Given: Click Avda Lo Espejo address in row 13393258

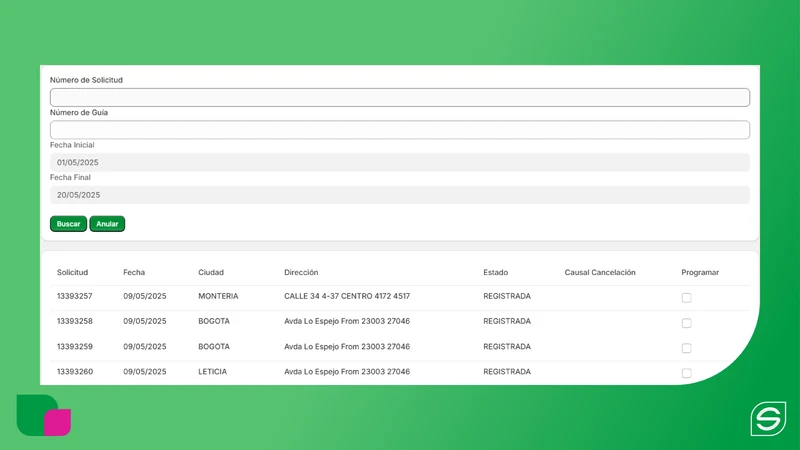Looking at the screenshot, I should 347,321.
